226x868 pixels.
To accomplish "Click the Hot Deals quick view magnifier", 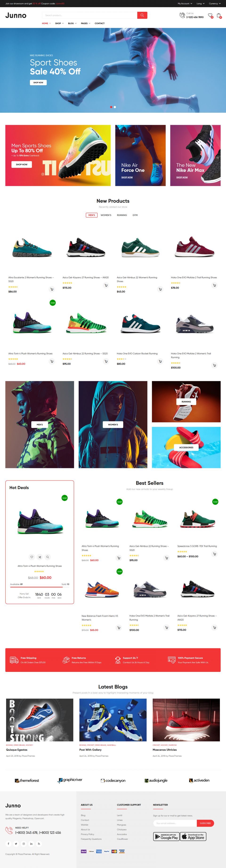I will point(48,557).
